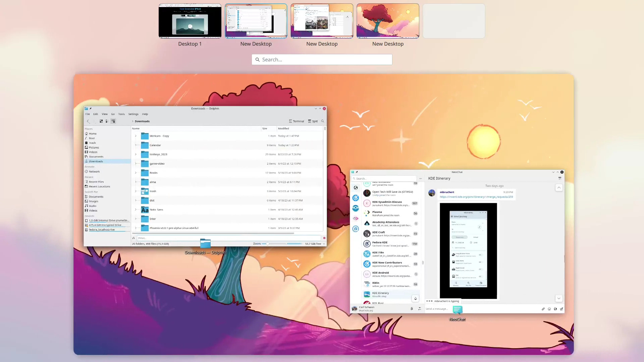
Task: Expand the game-video folder row
Action: tap(136, 164)
